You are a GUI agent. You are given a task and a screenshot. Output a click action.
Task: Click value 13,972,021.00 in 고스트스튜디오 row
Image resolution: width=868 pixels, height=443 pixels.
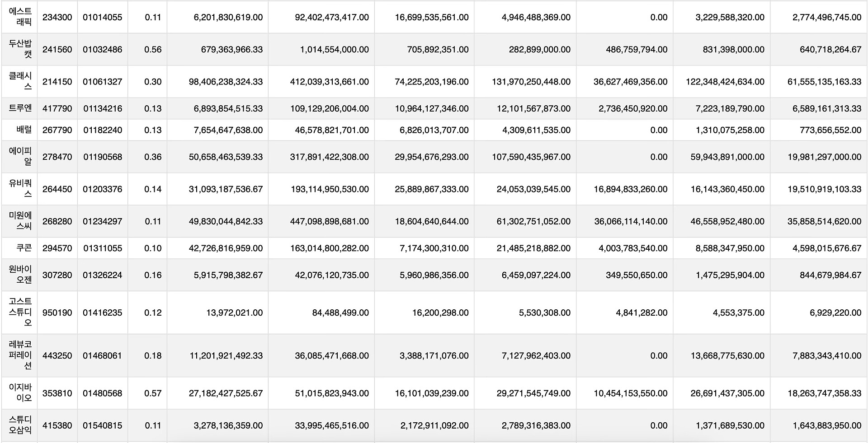click(234, 313)
